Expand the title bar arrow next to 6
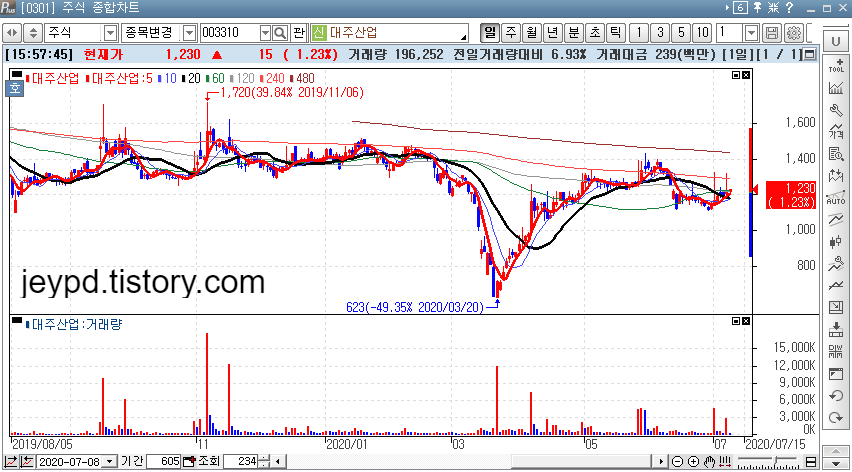 point(727,8)
